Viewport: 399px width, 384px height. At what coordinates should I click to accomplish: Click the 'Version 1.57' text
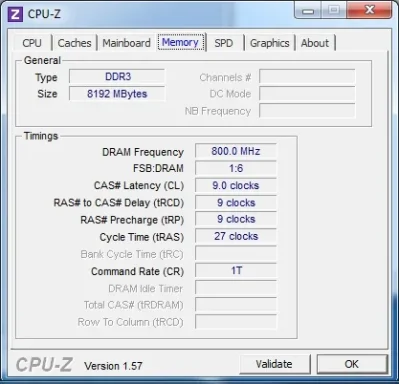(x=113, y=366)
